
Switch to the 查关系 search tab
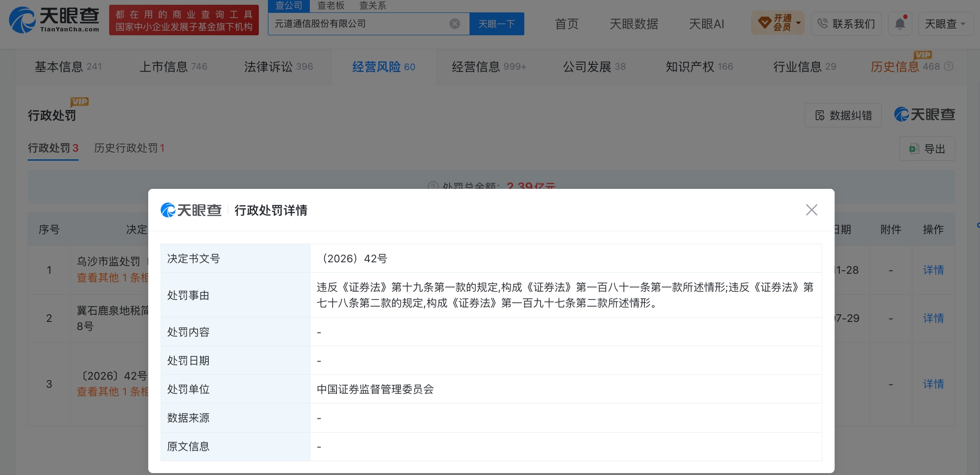tap(372, 6)
